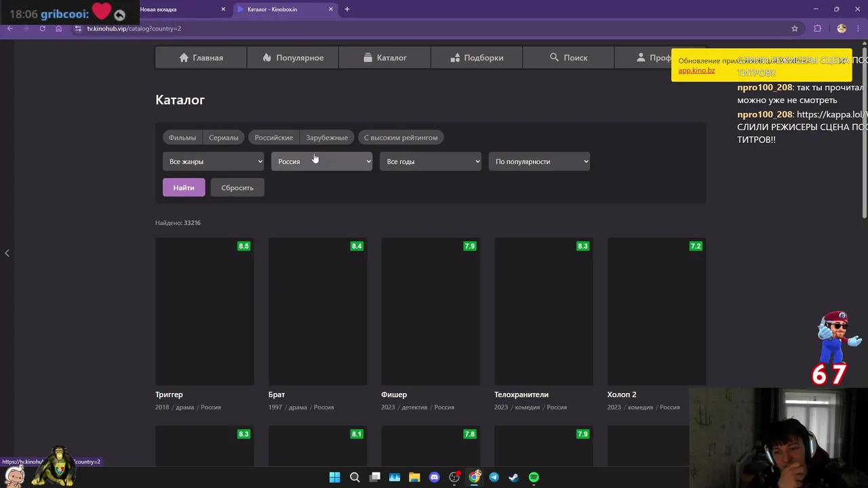Open Windows taskbar search
868x488 pixels.
click(355, 477)
